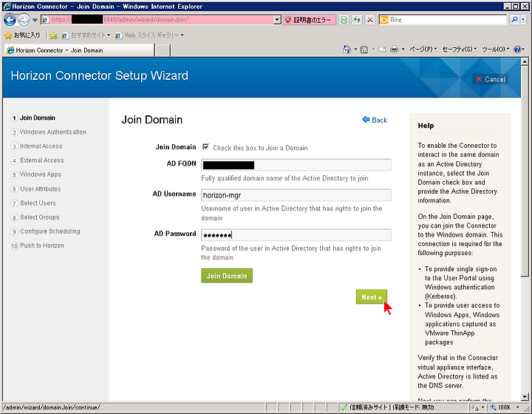Click the home button dropdown arrow
The width and height of the screenshot is (532, 414).
pyautogui.click(x=355, y=50)
